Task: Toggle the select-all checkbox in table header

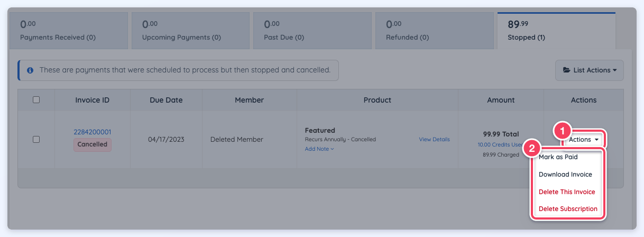Action: [x=36, y=99]
